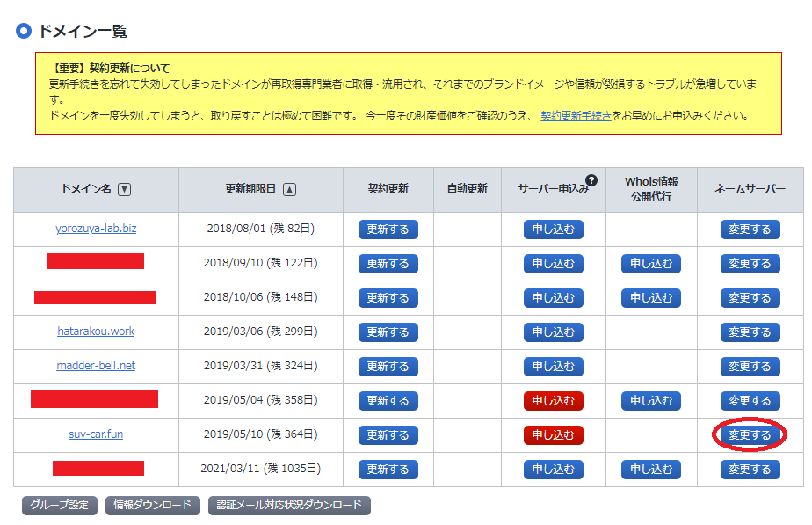Open the madder-bell.net domain link
812x525 pixels.
click(96, 366)
